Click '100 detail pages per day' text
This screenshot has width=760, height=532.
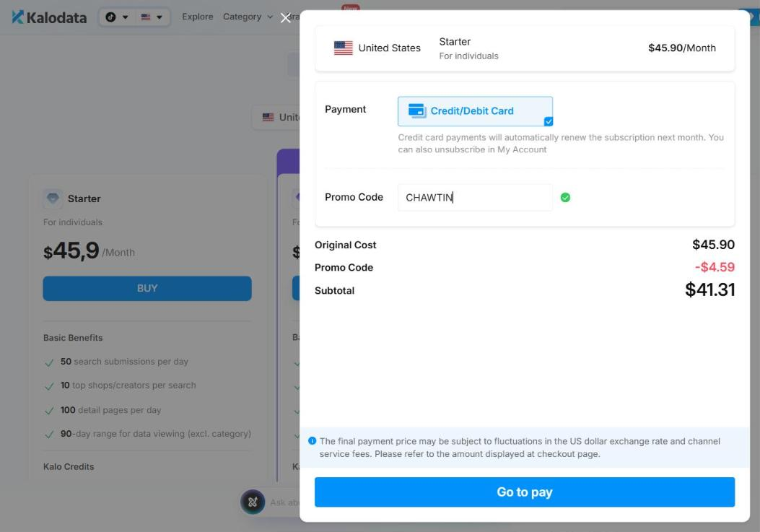[x=110, y=410]
